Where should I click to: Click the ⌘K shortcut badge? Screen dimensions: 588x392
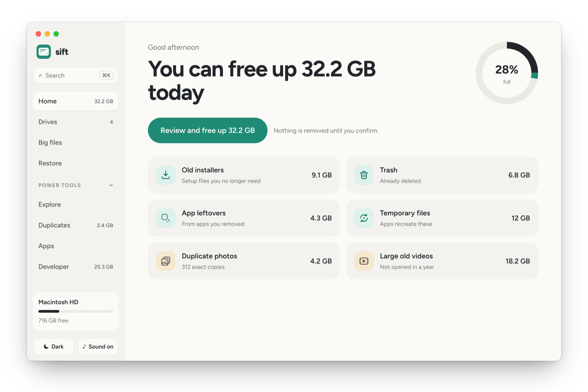[106, 75]
